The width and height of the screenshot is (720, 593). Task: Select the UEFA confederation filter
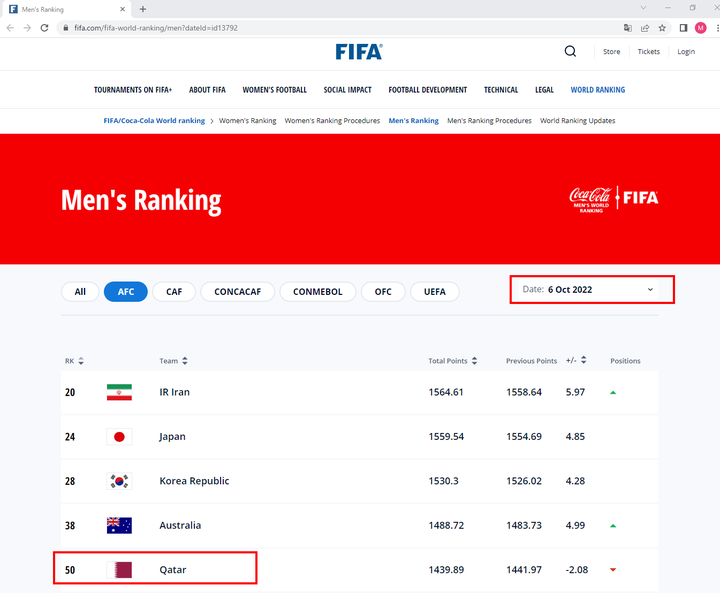pos(434,292)
